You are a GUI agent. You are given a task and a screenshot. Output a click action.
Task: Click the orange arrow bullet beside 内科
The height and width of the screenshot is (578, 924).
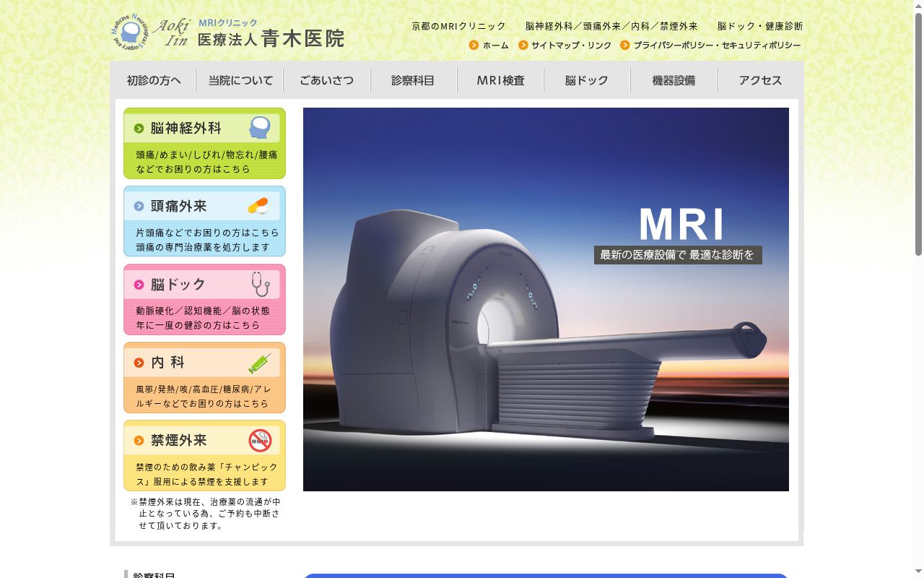coord(139,363)
